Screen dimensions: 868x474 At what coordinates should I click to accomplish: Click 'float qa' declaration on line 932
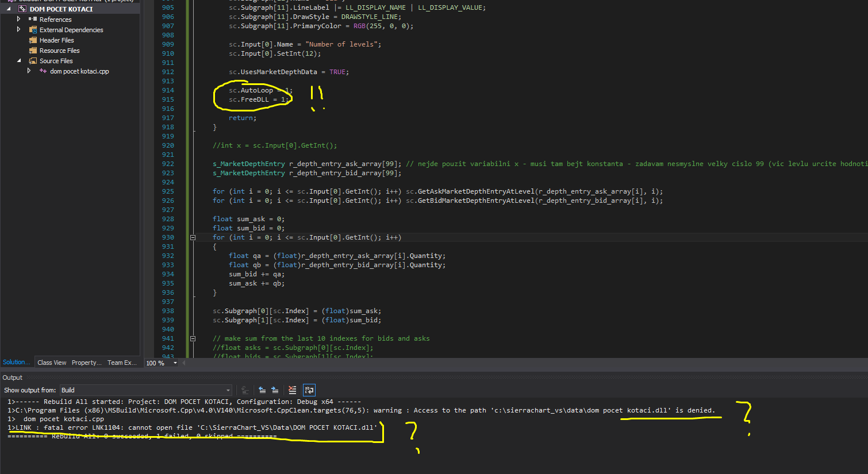pyautogui.click(x=337, y=256)
